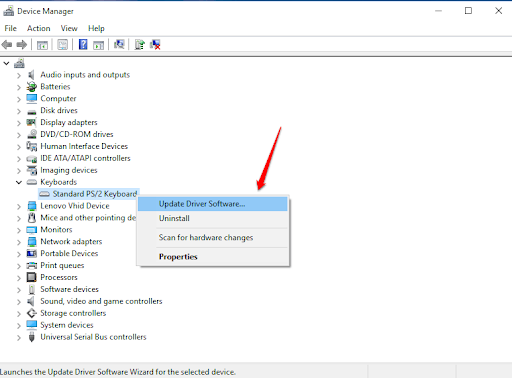This screenshot has height=378, width=512.
Task: Select the Keyboards category label
Action: click(59, 182)
